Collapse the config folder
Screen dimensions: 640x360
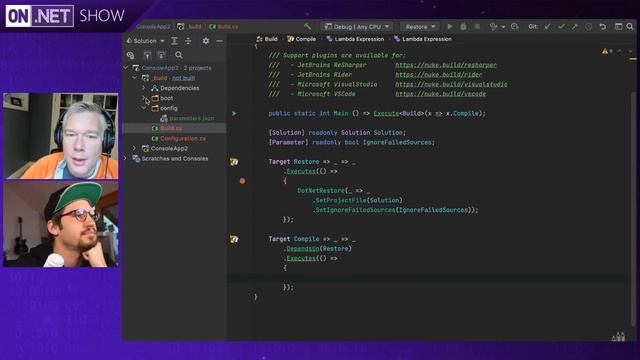pyautogui.click(x=144, y=108)
